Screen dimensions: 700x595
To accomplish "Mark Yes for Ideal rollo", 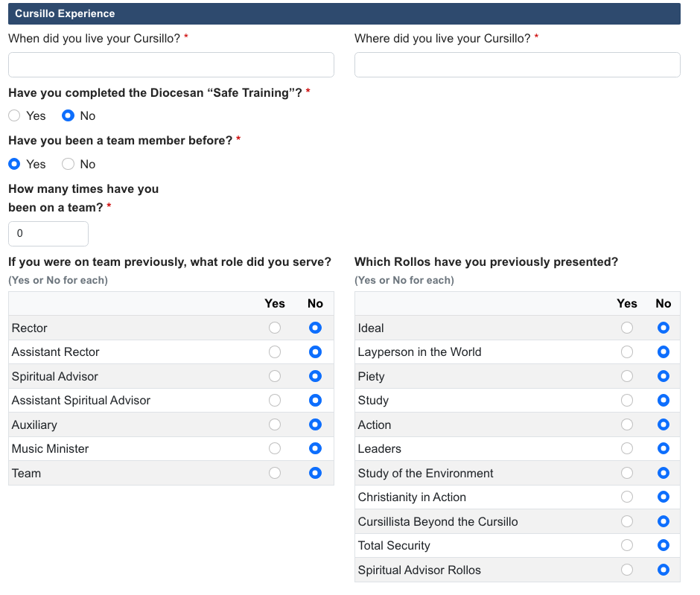I will pyautogui.click(x=627, y=328).
